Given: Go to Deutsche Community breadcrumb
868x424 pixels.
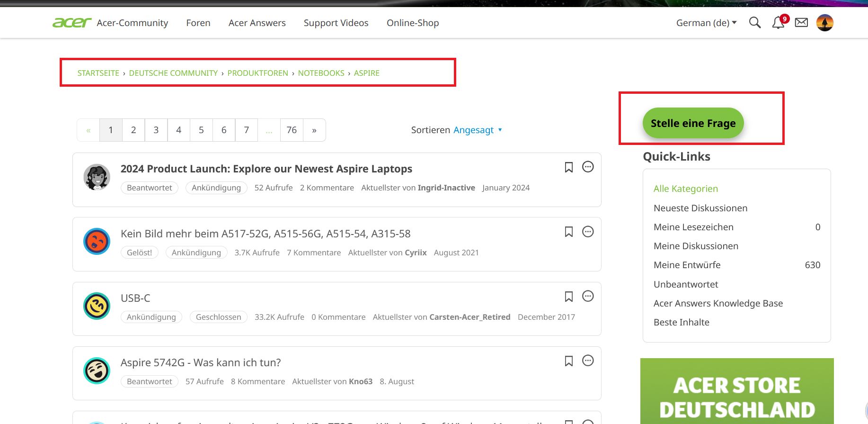Looking at the screenshot, I should (173, 73).
